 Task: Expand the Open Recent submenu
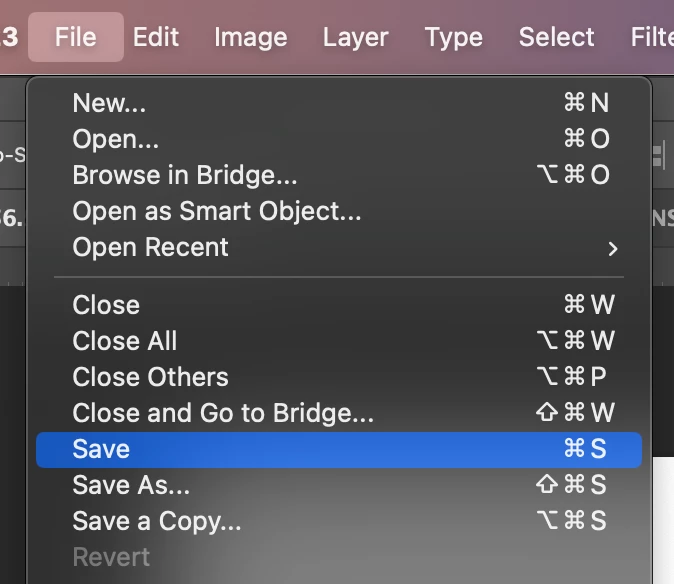(x=150, y=247)
